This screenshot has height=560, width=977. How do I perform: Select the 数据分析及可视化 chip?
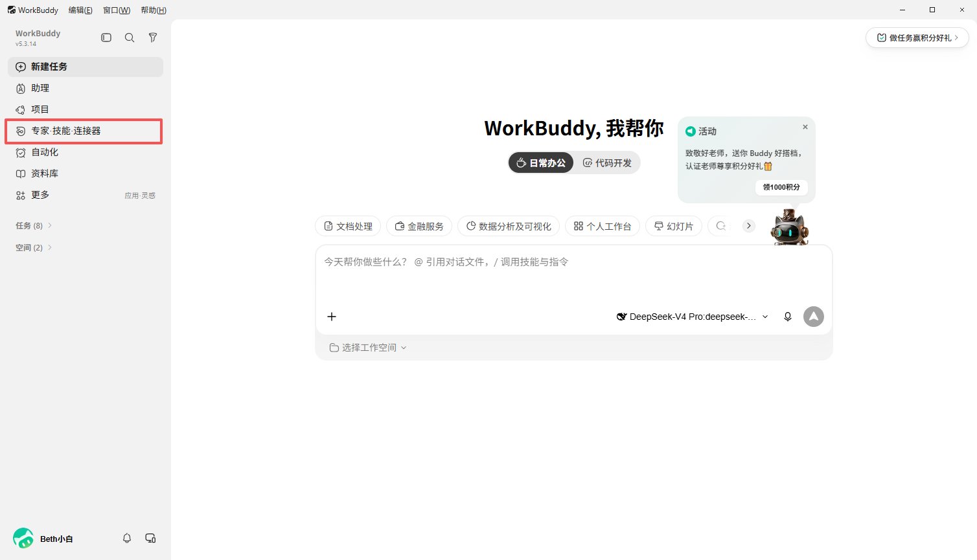(509, 226)
